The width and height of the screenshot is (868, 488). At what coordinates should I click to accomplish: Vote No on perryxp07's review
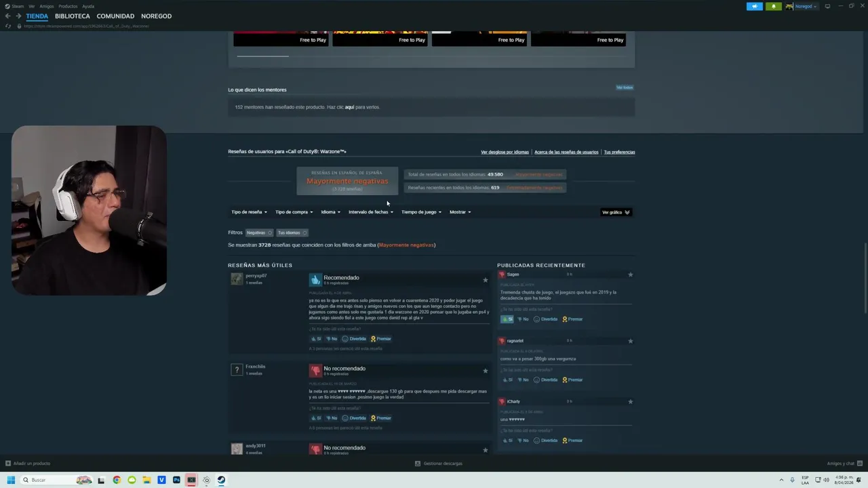[x=332, y=339]
